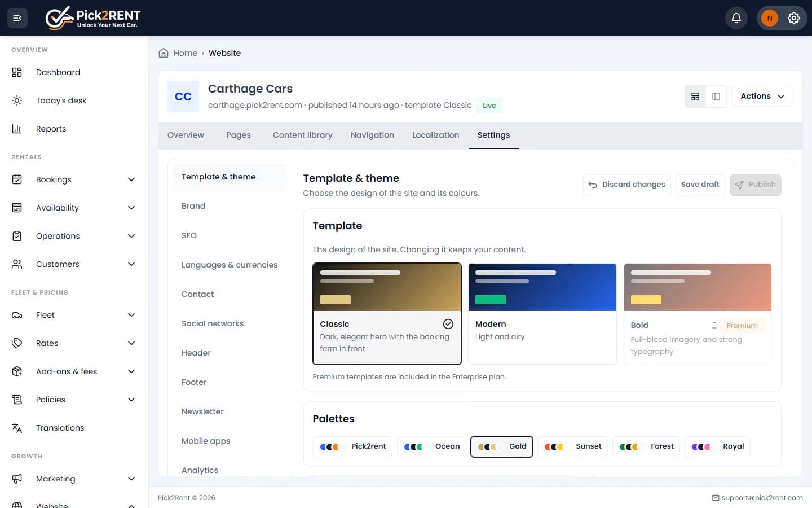Click the Fleet car icon
The image size is (812, 508).
click(x=17, y=315)
